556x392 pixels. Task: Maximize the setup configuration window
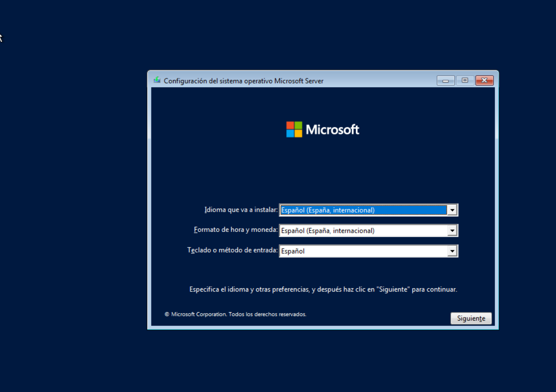click(x=465, y=81)
